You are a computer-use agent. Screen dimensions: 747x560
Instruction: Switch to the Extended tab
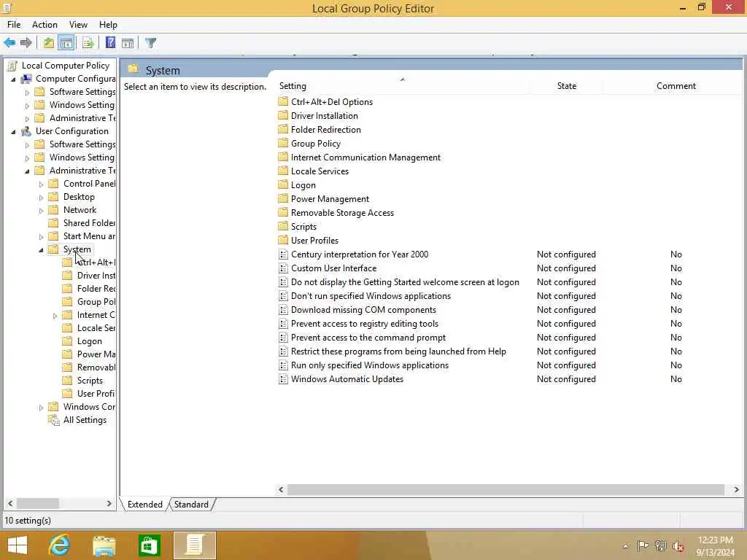click(x=145, y=505)
